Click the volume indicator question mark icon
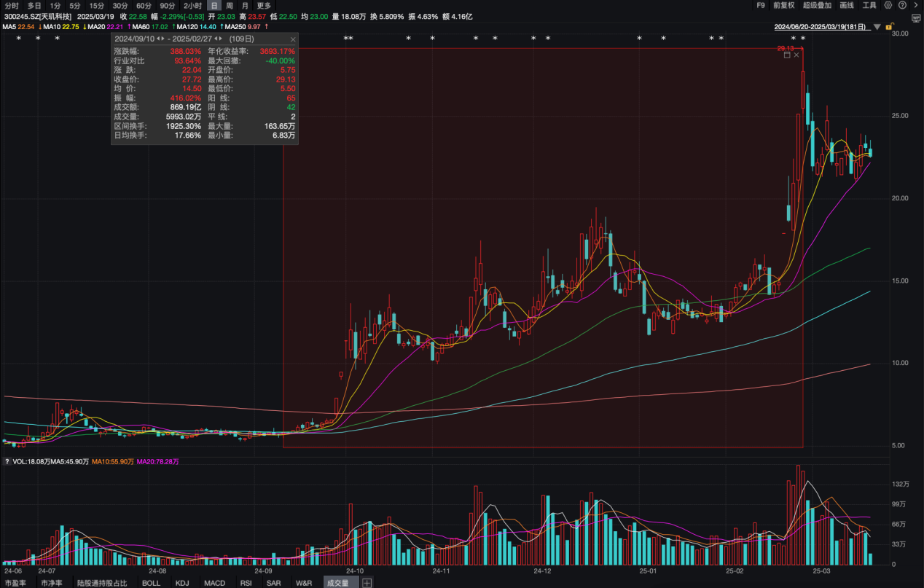The height and width of the screenshot is (588, 924). (7, 461)
